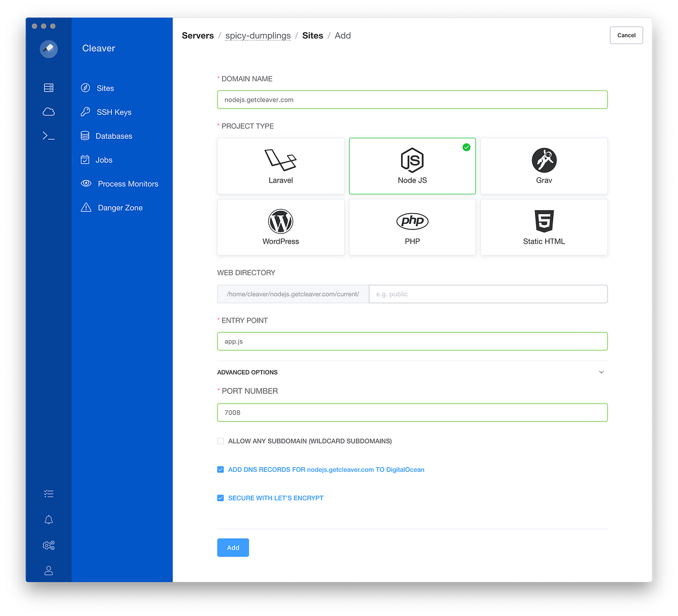Enable Allow Any Subdomain wildcard checkbox
The image size is (678, 616).
220,441
